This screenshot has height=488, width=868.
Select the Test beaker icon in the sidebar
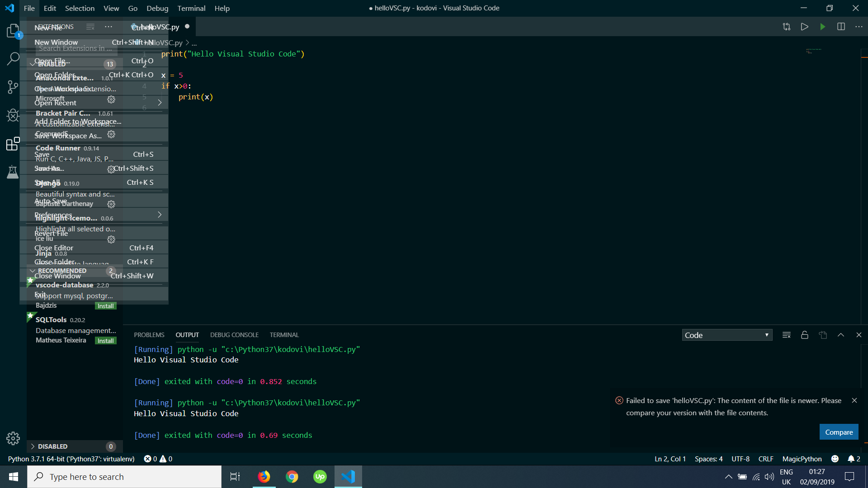click(12, 172)
